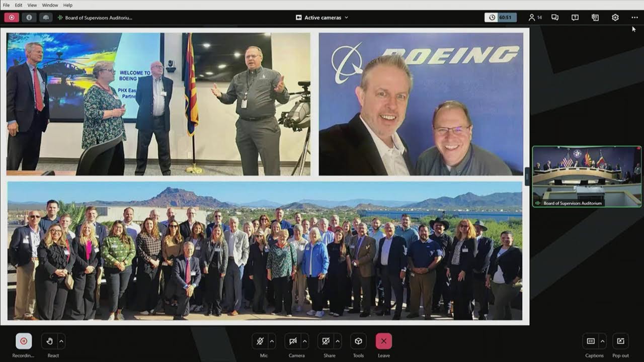Expand the Share options arrow
Image resolution: width=644 pixels, height=362 pixels.
(338, 341)
